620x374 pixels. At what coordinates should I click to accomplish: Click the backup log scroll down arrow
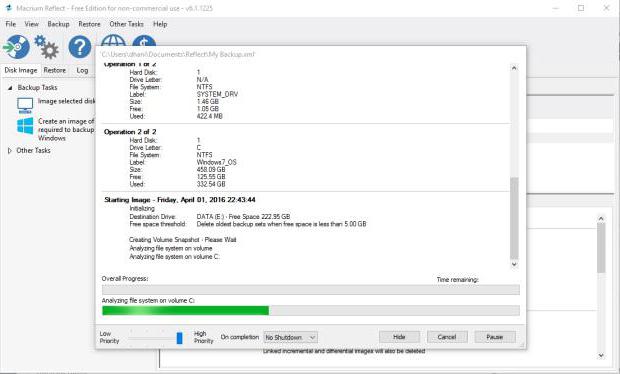[x=514, y=264]
